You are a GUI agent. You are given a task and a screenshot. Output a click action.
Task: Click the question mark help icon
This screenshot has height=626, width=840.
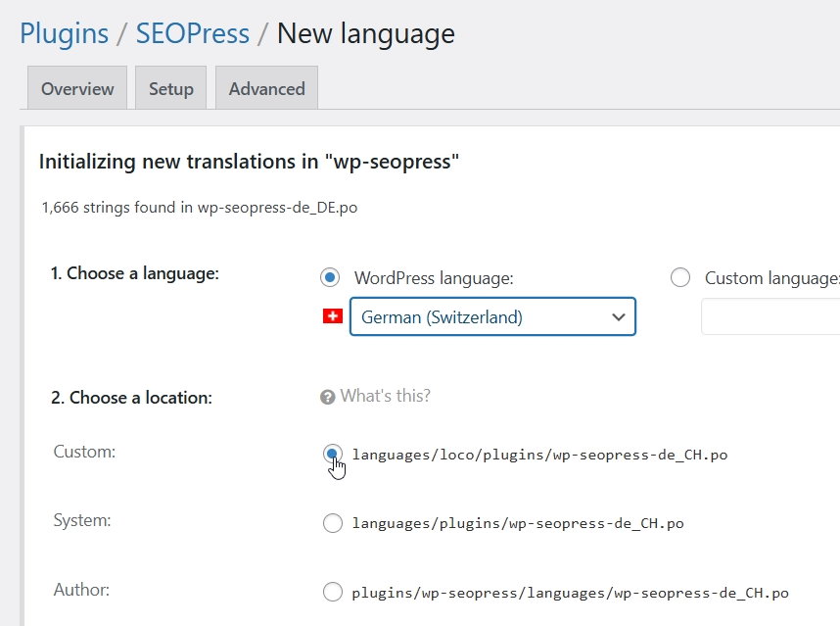click(328, 397)
